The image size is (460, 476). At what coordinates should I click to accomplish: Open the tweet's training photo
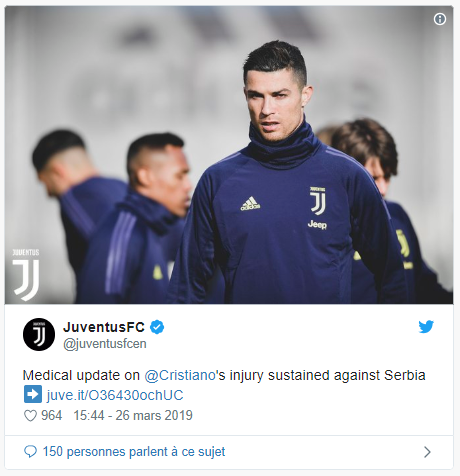pyautogui.click(x=229, y=155)
